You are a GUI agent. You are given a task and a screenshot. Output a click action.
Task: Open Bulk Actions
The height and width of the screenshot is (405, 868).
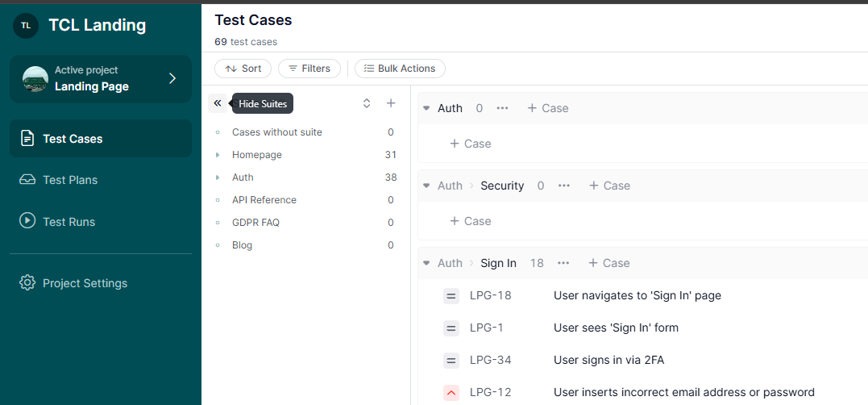point(400,69)
